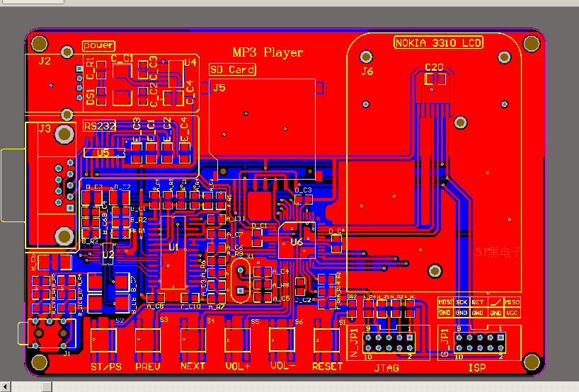
Task: Click the "MOSI" pin table cell
Action: 446,302
